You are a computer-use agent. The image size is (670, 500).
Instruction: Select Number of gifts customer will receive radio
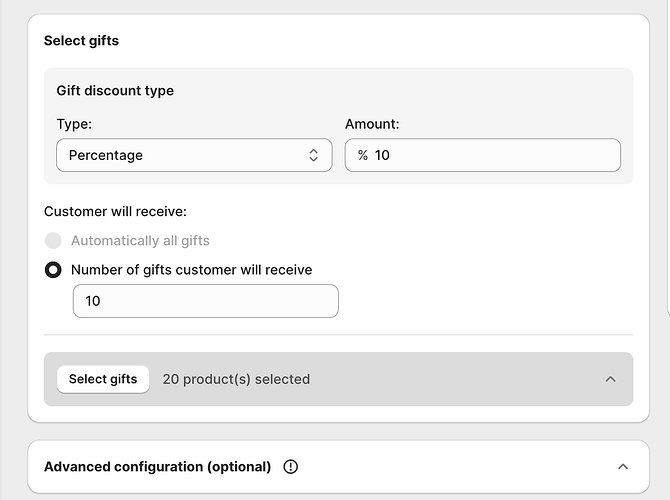click(53, 270)
